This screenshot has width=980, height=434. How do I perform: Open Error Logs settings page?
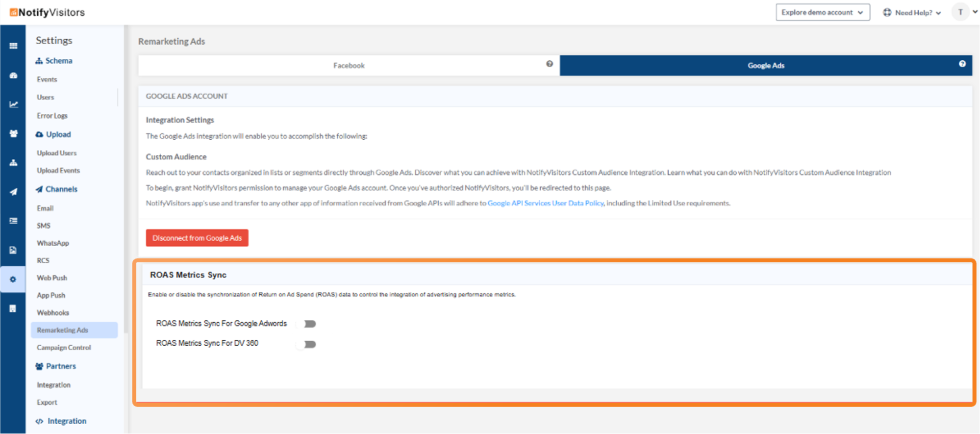point(52,116)
